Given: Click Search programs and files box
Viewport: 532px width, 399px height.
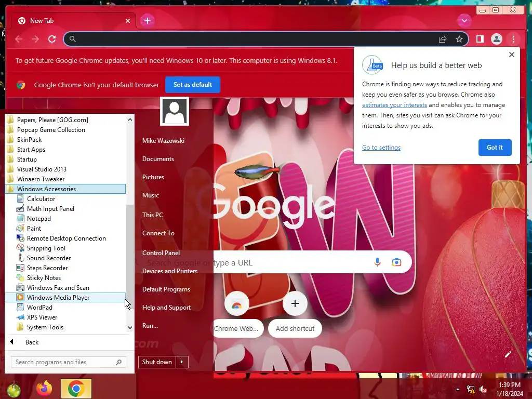Looking at the screenshot, I should [x=68, y=362].
